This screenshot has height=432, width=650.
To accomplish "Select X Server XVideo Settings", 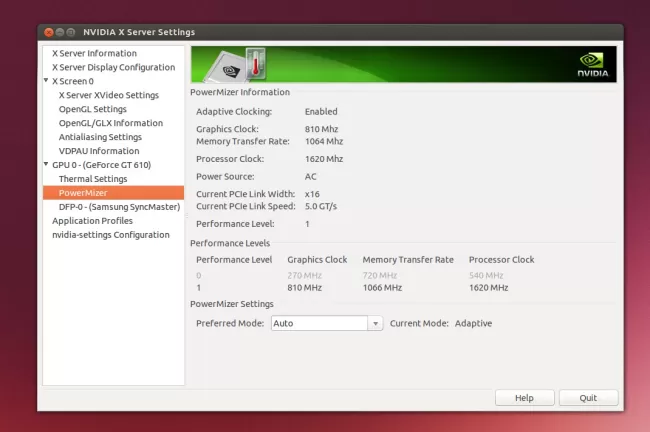I will tap(108, 95).
